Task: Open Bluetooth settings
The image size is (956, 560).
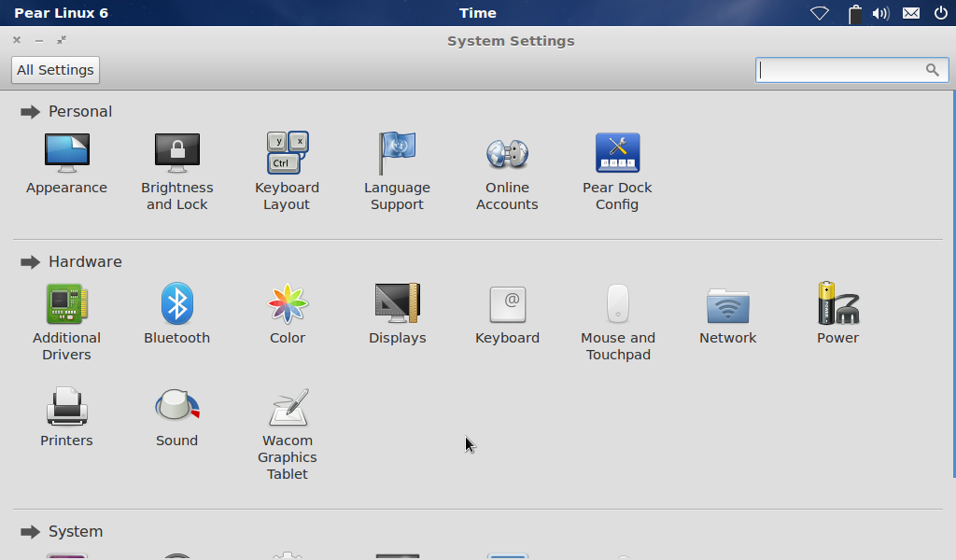Action: click(x=176, y=314)
